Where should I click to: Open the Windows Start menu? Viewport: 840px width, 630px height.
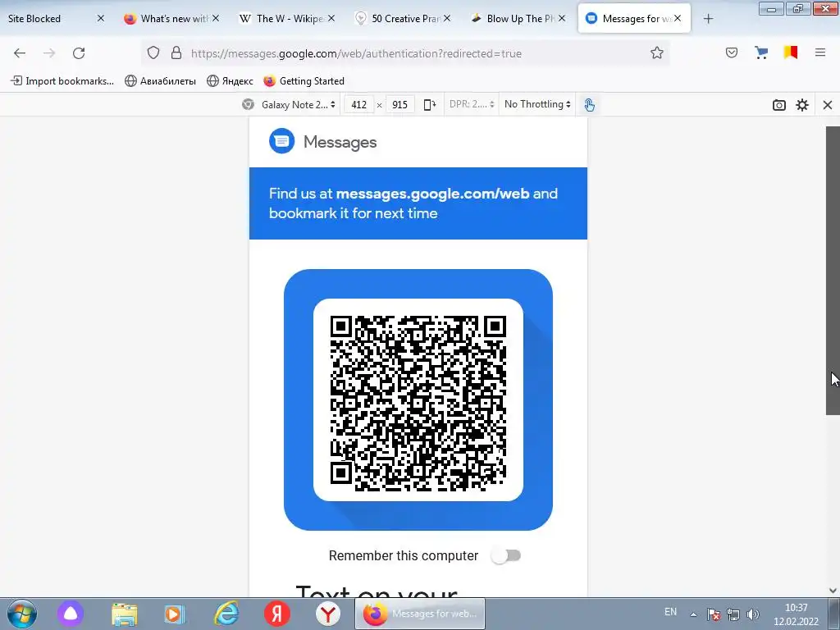(21, 614)
